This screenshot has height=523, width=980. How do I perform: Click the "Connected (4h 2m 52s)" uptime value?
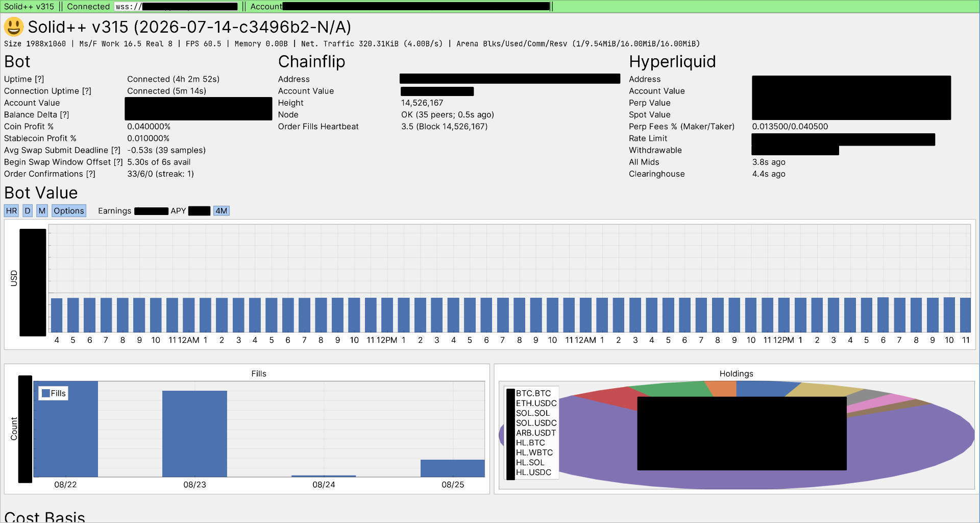[x=173, y=79]
